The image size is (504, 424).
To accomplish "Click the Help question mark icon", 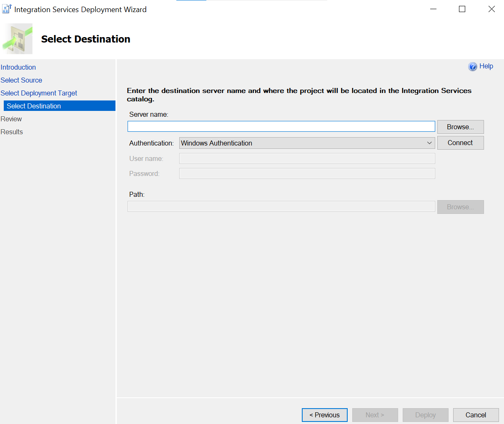I will [473, 67].
